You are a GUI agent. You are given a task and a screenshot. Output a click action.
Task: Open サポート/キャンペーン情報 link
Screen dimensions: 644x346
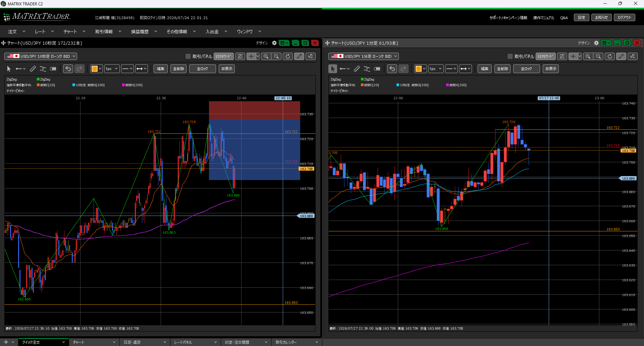coord(508,18)
